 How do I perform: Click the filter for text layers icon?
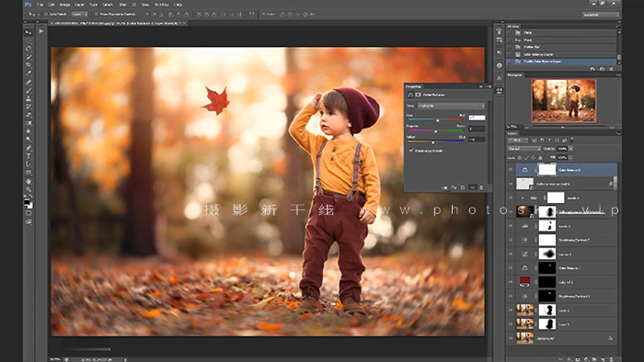click(549, 141)
